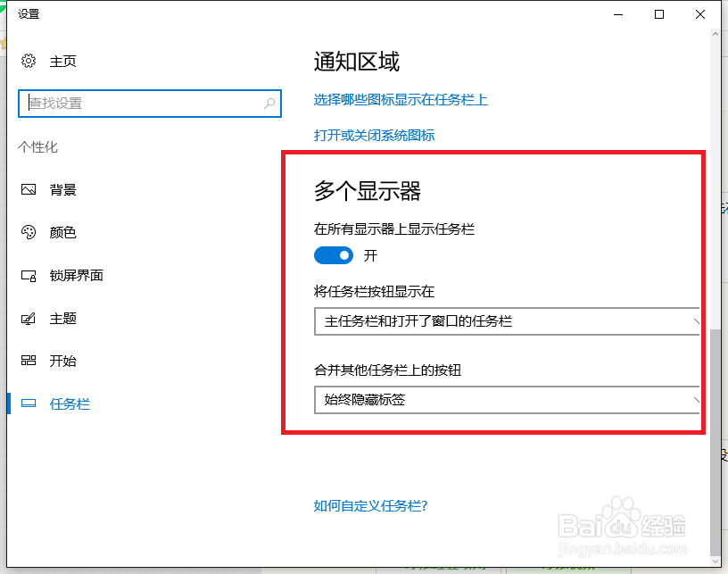Open the 开始 settings page
Image resolution: width=728 pixels, height=574 pixels.
click(x=62, y=361)
